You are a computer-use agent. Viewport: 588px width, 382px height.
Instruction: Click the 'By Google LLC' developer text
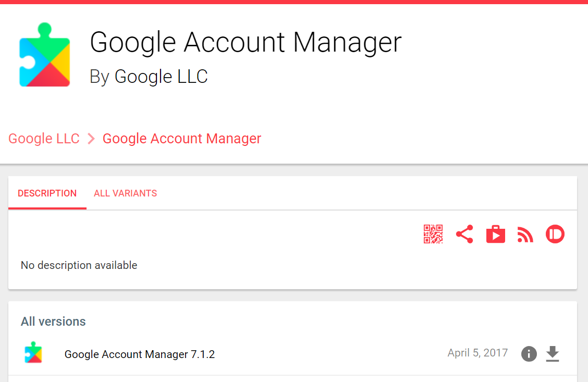[149, 77]
